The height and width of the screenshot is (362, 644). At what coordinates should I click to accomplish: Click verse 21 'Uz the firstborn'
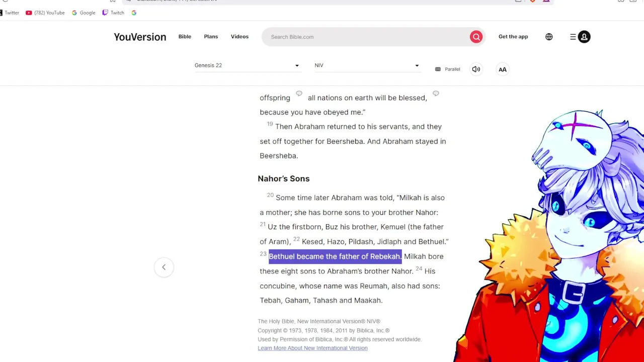[294, 227]
